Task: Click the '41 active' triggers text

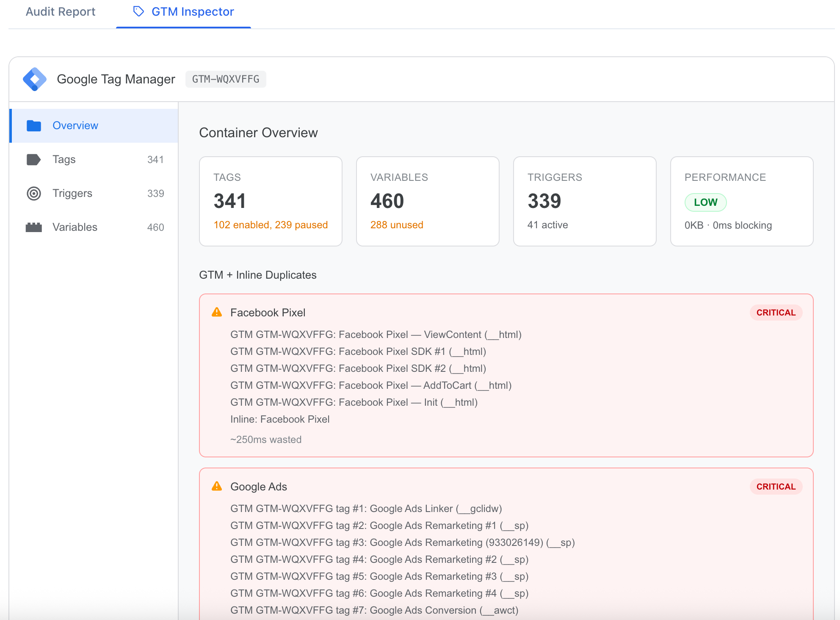Action: pyautogui.click(x=548, y=225)
